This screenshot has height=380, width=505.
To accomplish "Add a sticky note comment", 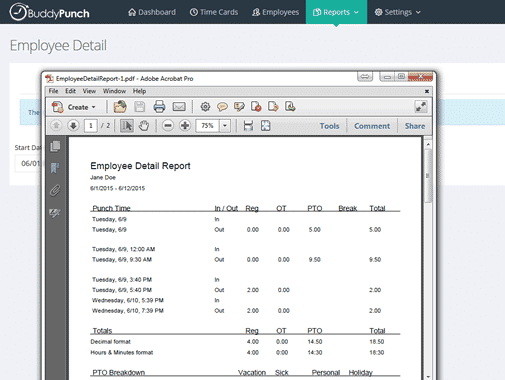I will (x=222, y=107).
